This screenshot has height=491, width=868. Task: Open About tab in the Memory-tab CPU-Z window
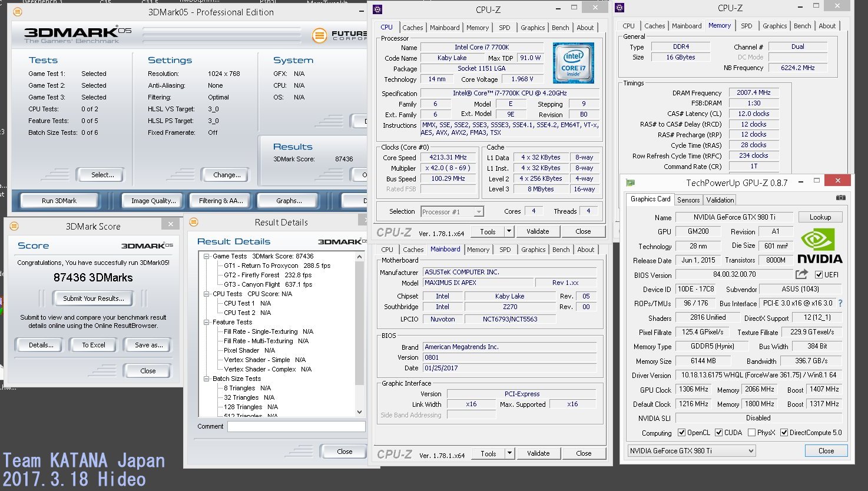pos(827,26)
